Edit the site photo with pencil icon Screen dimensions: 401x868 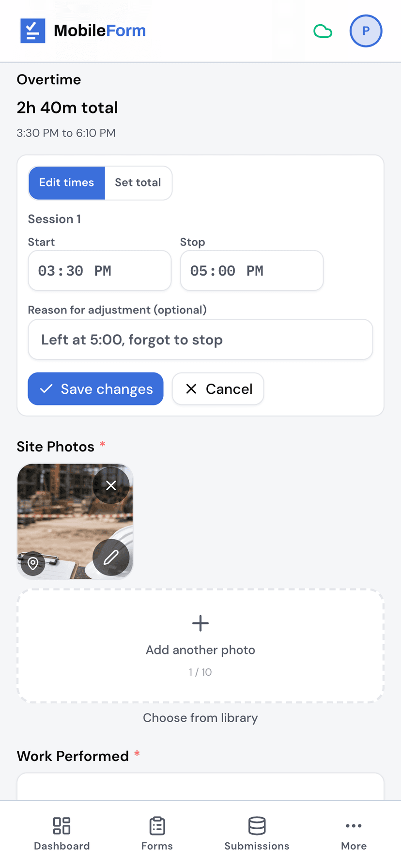(x=111, y=558)
